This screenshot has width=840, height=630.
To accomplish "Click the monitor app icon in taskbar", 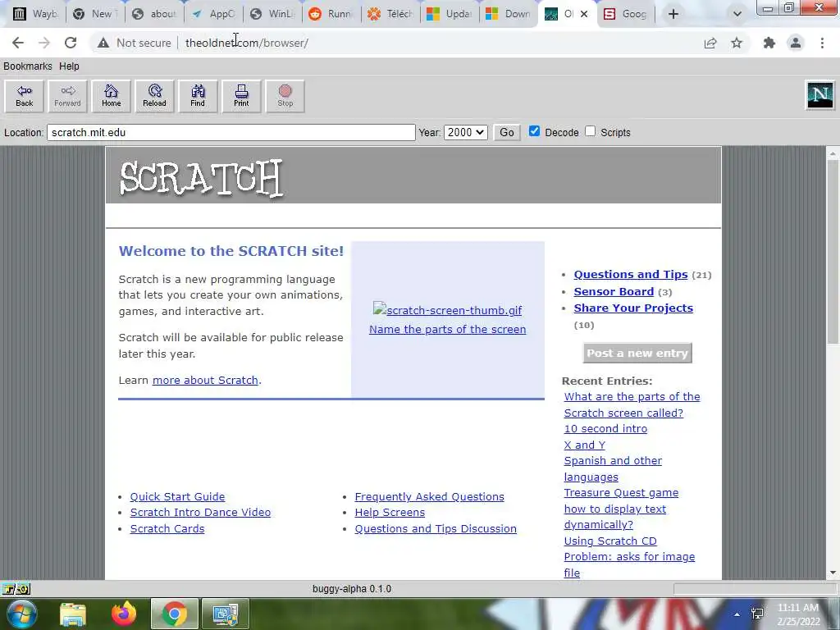I will tap(225, 614).
